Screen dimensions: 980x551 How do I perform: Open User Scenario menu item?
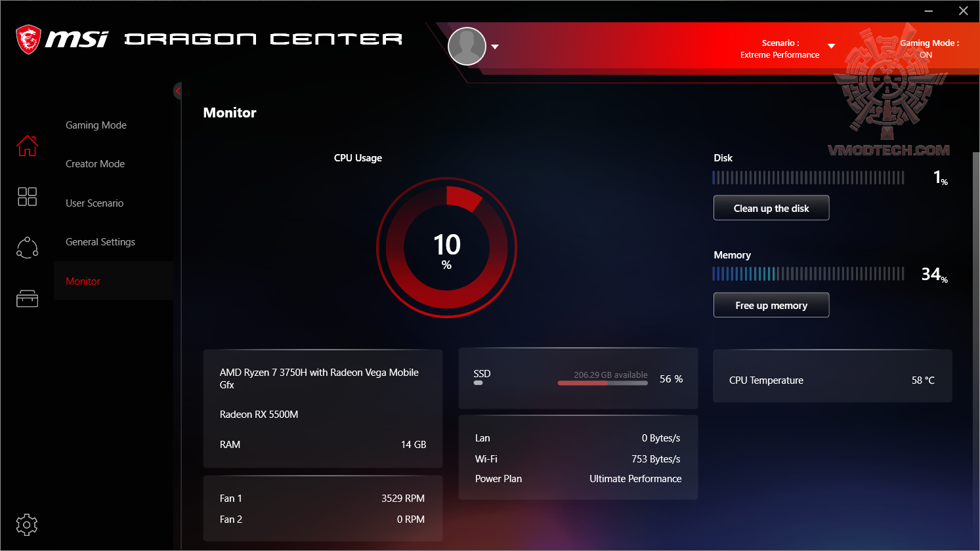pyautogui.click(x=95, y=203)
